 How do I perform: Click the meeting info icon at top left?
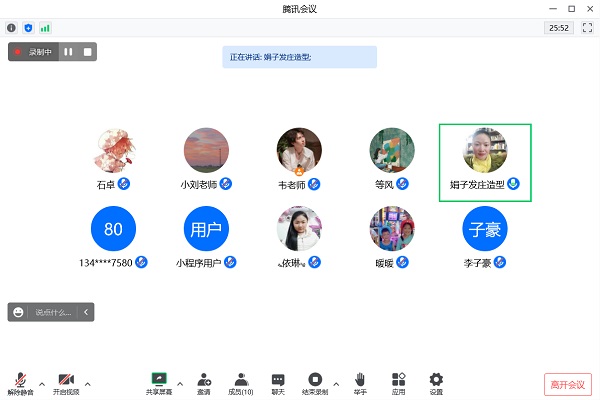pos(12,28)
